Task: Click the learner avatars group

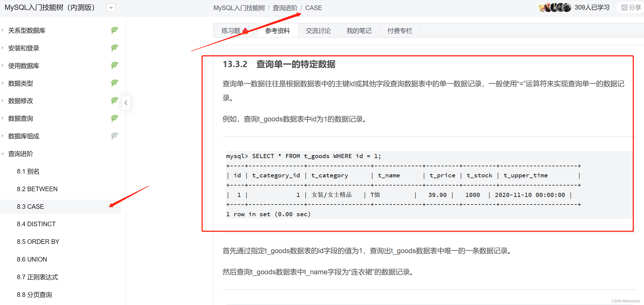Action: pos(555,8)
